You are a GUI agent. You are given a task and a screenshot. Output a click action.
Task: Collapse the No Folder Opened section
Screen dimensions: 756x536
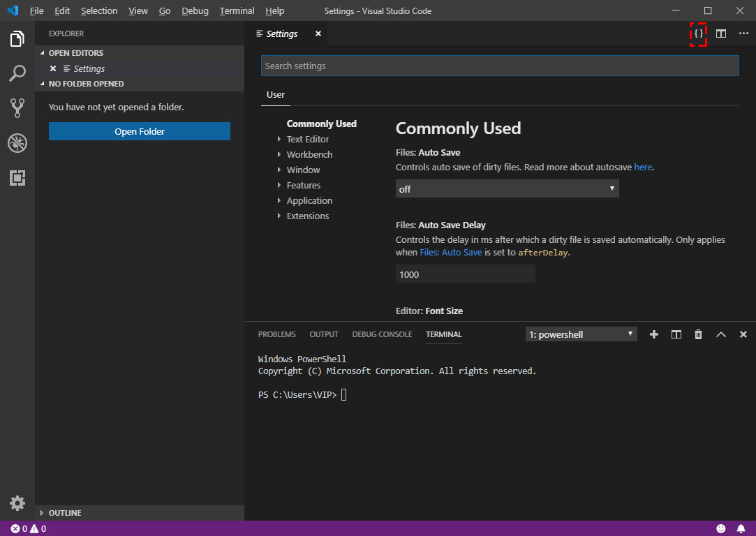(43, 84)
